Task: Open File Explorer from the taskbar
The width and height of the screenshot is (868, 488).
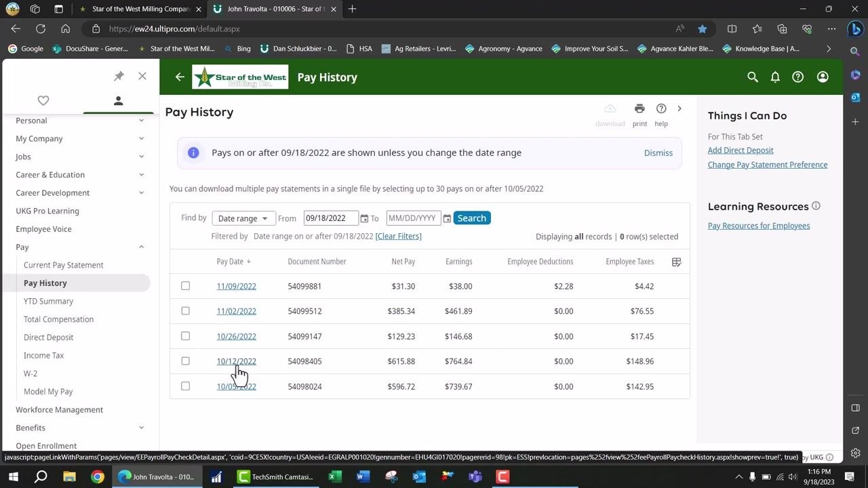Action: coord(69,476)
